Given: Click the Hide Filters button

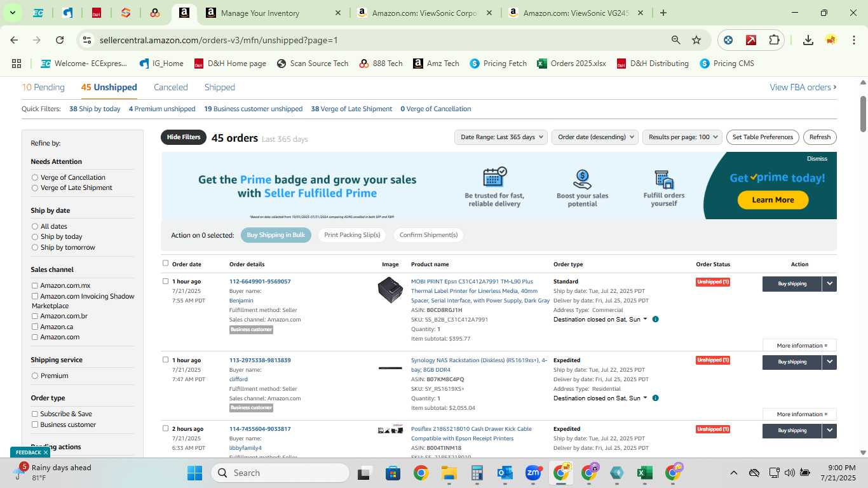Looking at the screenshot, I should (x=184, y=137).
